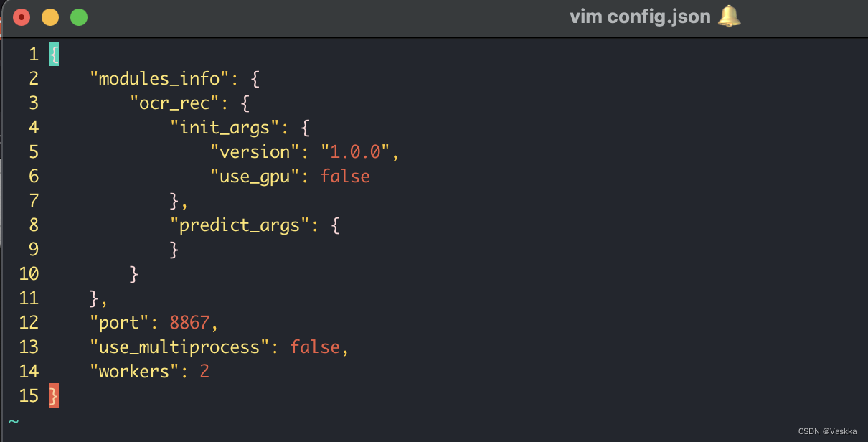Click the workers value 2

coord(204,371)
